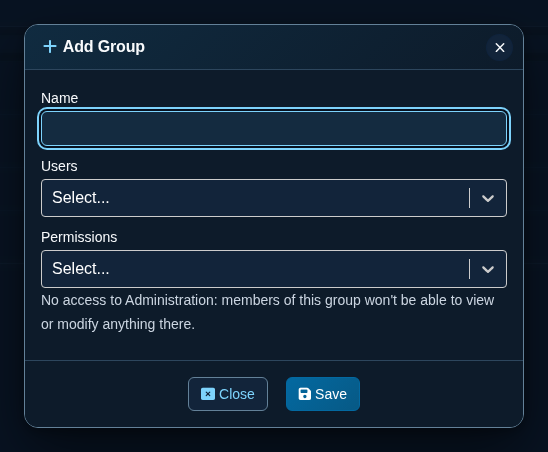548x452 pixels.
Task: Click the 'No access to Administration' help text
Action: point(268,312)
